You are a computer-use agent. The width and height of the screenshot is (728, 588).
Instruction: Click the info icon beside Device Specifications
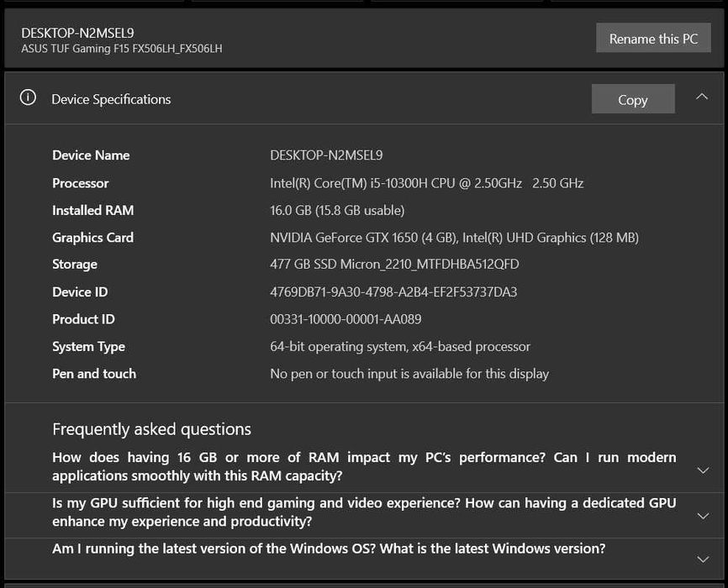pyautogui.click(x=28, y=97)
